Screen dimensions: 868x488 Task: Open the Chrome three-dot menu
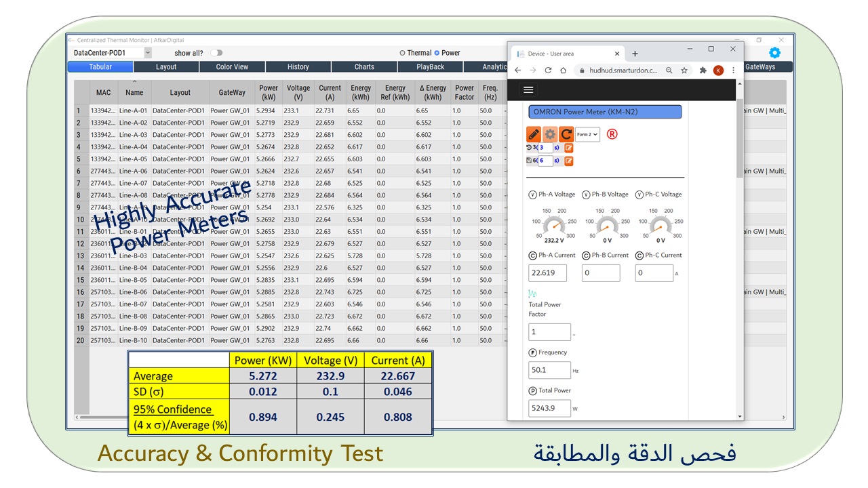tap(733, 70)
